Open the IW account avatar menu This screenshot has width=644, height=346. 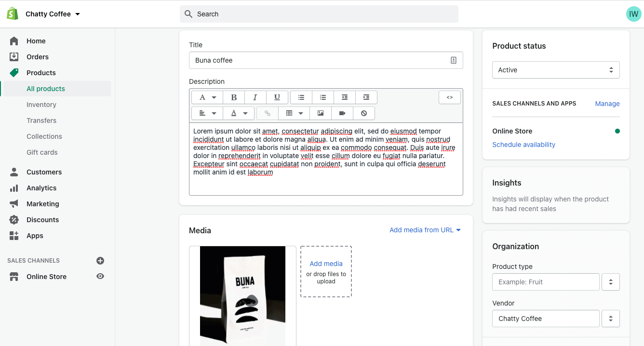pos(633,14)
